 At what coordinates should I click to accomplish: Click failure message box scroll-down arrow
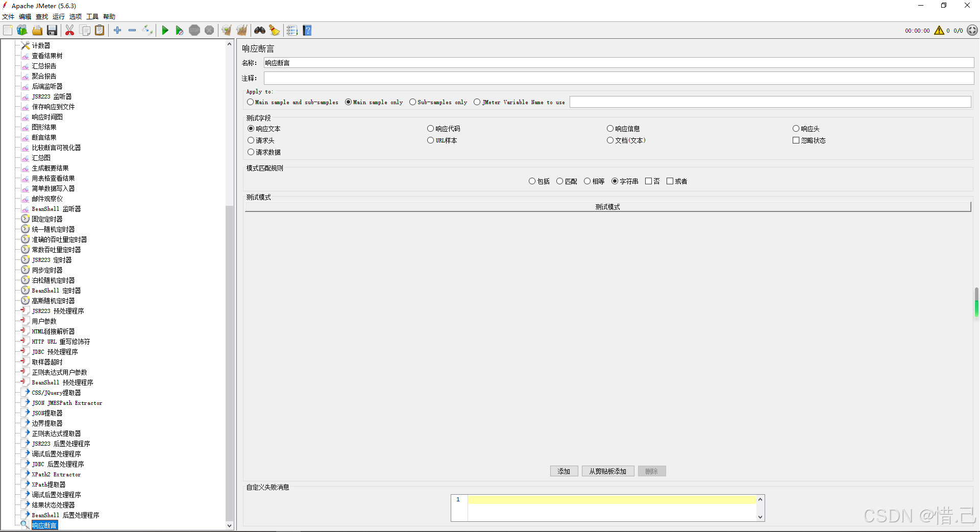click(x=761, y=517)
